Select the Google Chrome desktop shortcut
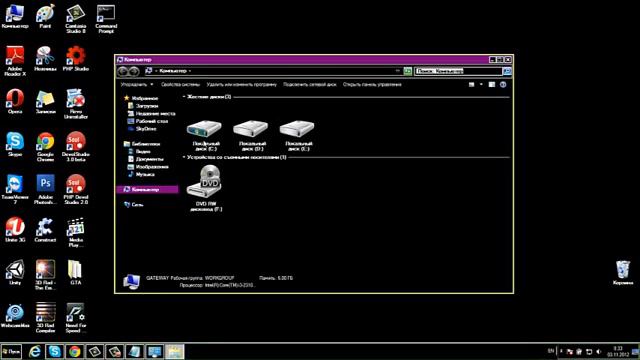 (x=45, y=147)
